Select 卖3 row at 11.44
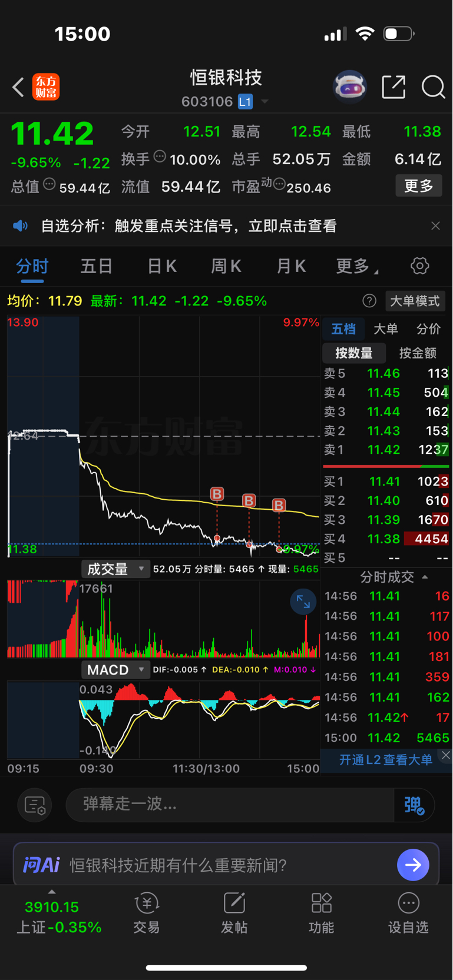 coord(386,412)
